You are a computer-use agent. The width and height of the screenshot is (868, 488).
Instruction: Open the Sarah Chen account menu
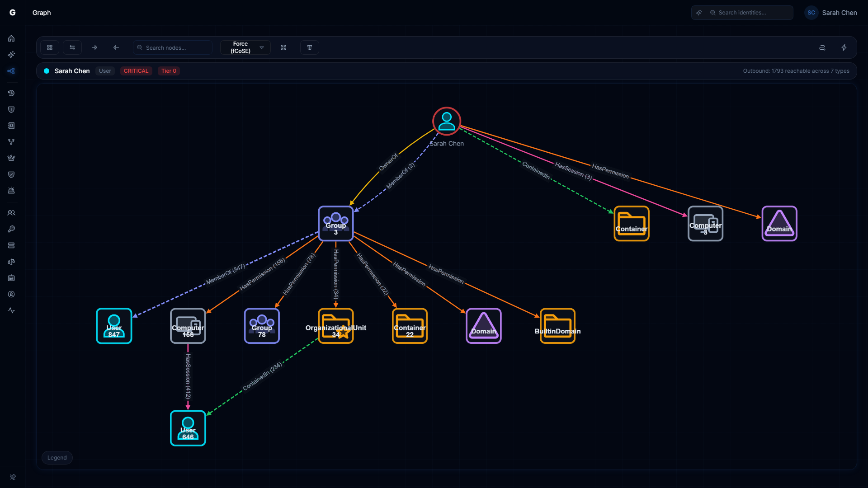tap(832, 12)
